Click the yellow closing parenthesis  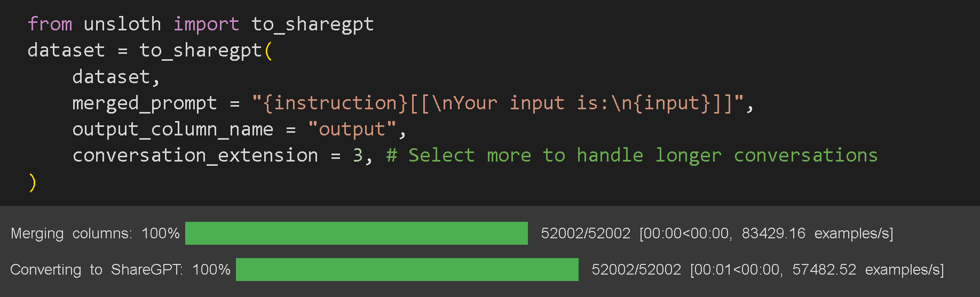(33, 182)
